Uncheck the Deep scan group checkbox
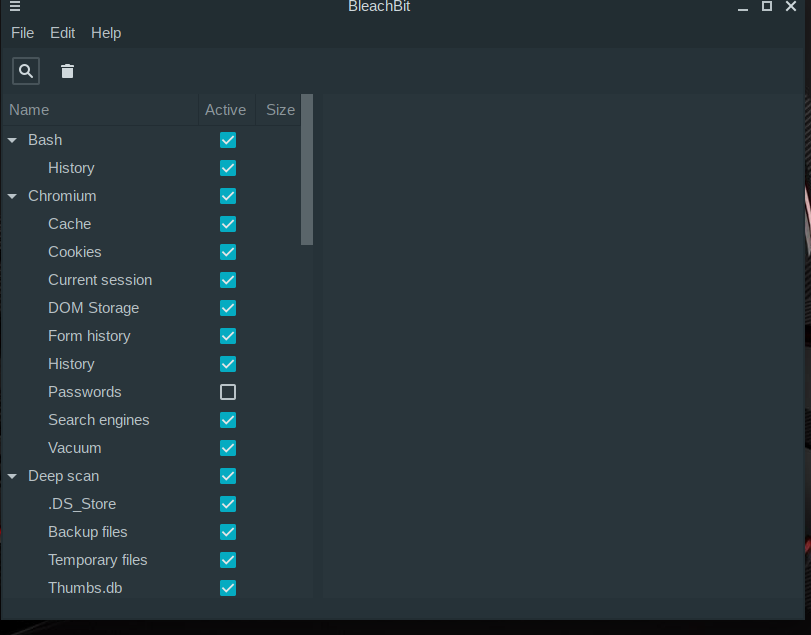 point(228,476)
